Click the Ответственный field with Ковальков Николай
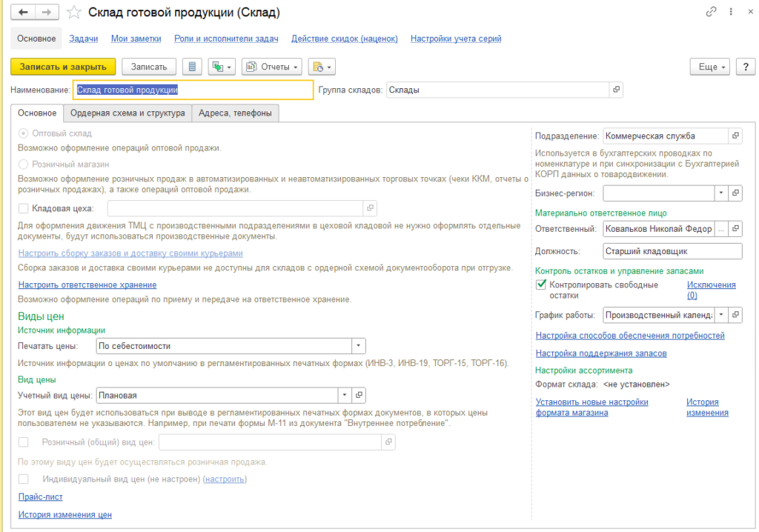 [x=658, y=229]
